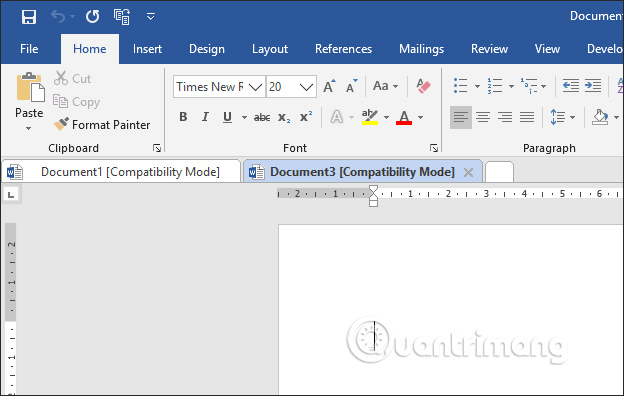Click into the Times New Roman font name box

tap(210, 87)
